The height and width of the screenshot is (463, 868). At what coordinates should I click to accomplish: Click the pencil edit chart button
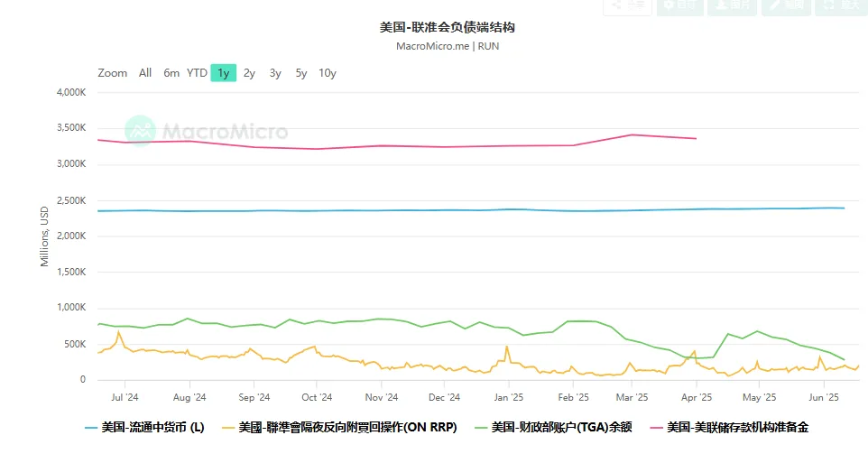(x=786, y=5)
